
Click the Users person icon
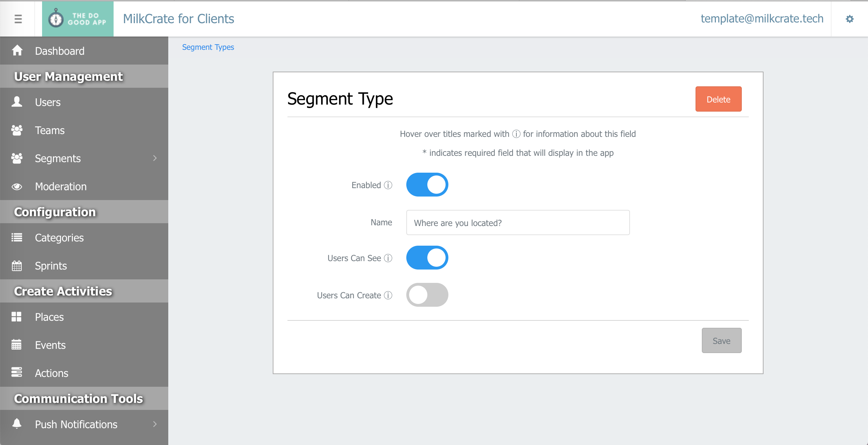click(17, 102)
